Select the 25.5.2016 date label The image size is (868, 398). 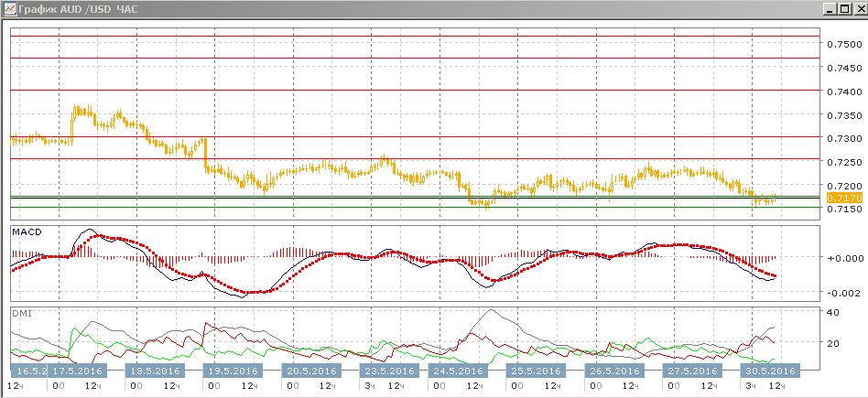pyautogui.click(x=535, y=371)
